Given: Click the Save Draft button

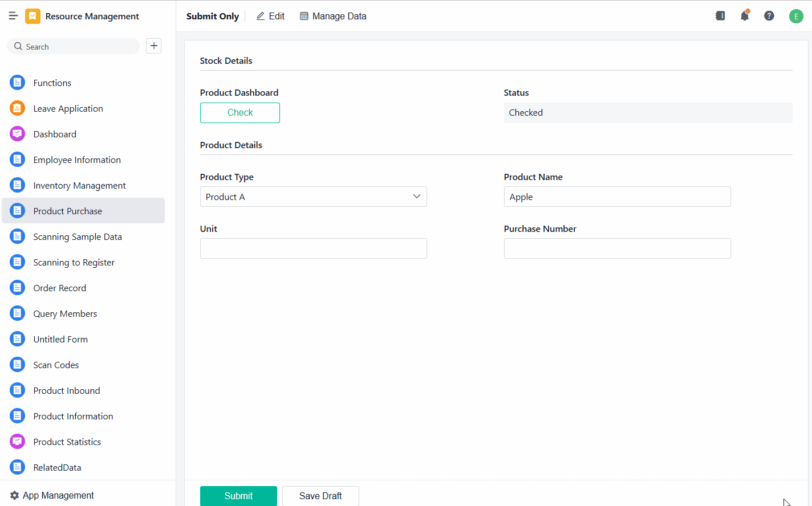Looking at the screenshot, I should pyautogui.click(x=320, y=496).
